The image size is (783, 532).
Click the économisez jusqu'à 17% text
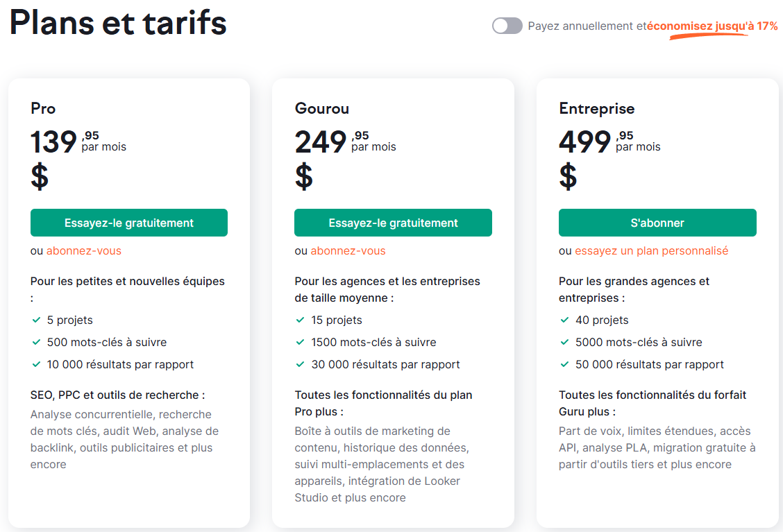click(713, 26)
